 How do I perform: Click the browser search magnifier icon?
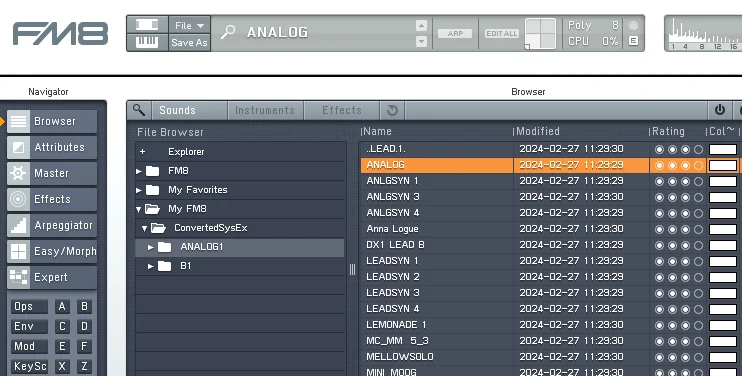coord(139,110)
